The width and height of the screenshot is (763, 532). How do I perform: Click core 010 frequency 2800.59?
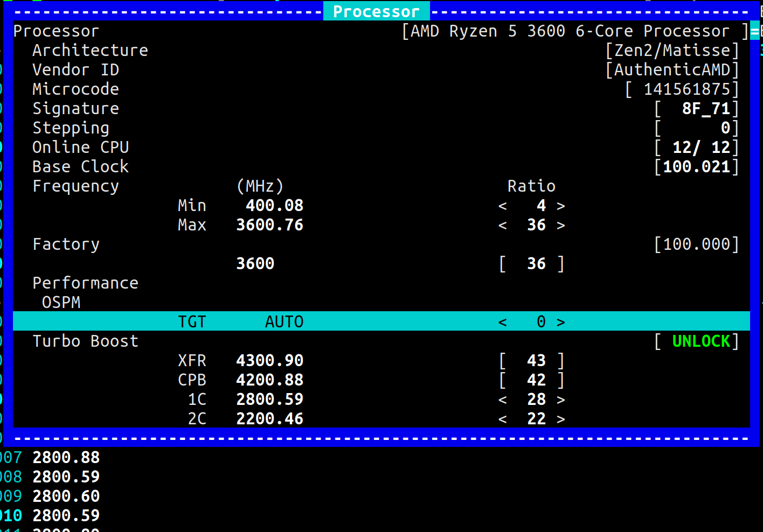pos(66,516)
